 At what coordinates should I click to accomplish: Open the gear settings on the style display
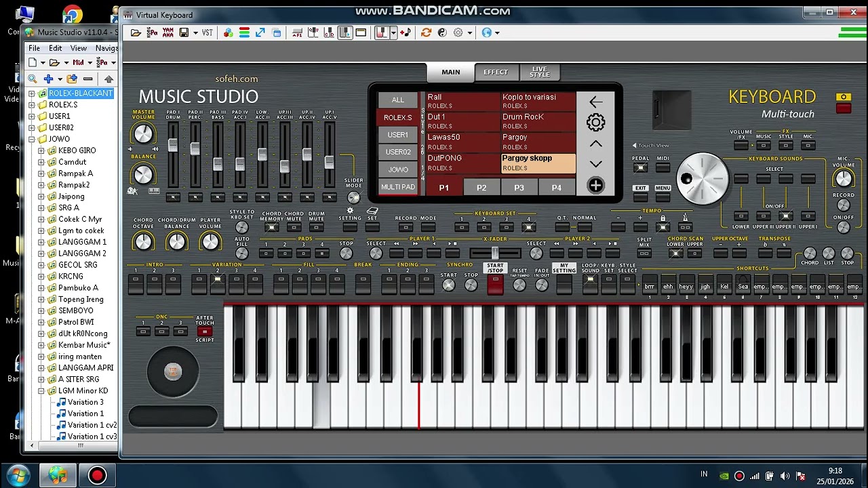tap(595, 123)
